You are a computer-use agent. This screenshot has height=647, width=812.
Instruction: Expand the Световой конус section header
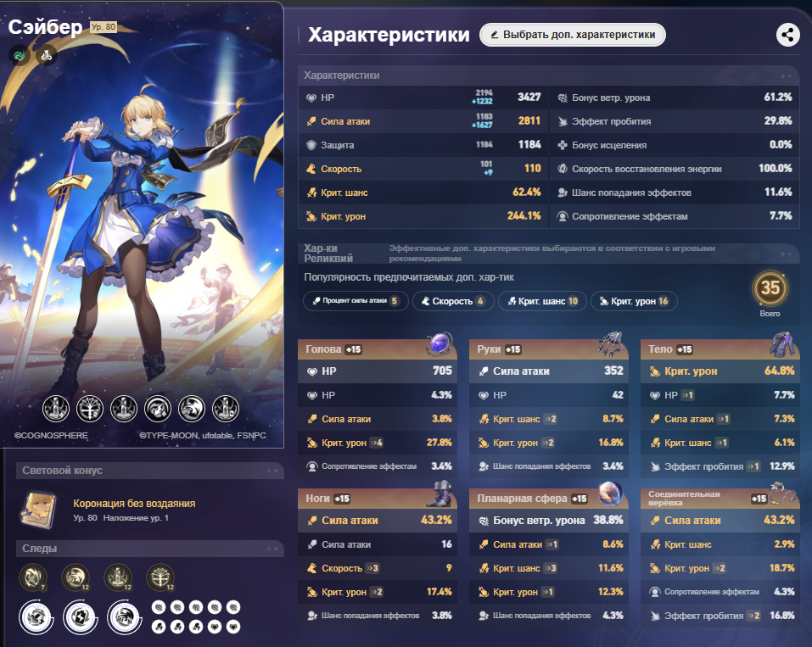click(150, 471)
